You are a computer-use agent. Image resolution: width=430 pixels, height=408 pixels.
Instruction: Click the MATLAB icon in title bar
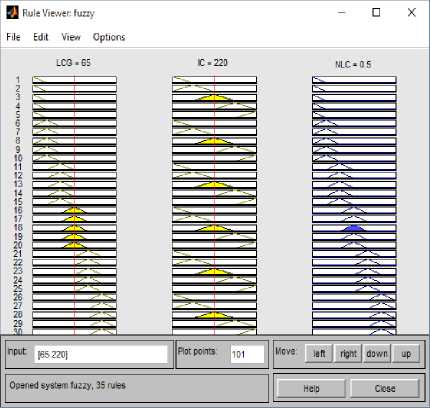coord(12,13)
